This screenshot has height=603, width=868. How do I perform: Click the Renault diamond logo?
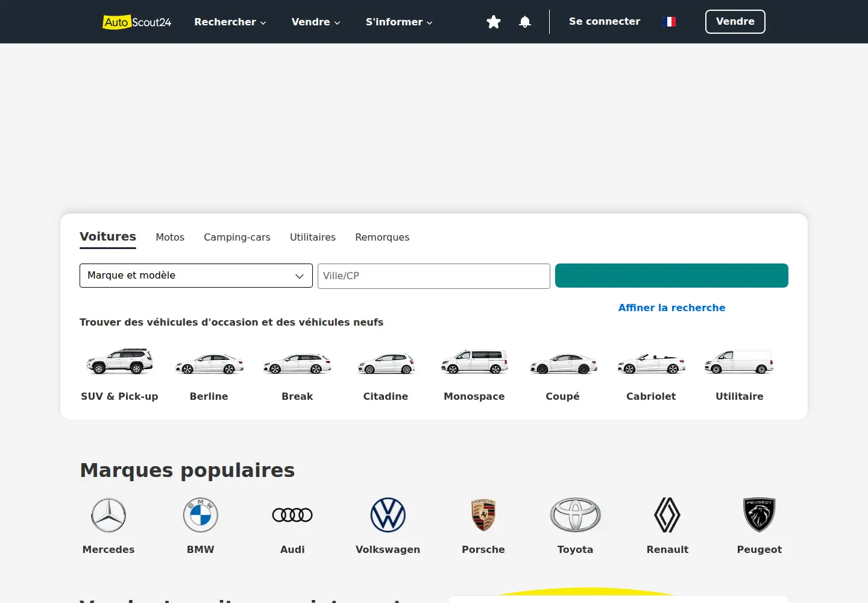[x=667, y=515]
